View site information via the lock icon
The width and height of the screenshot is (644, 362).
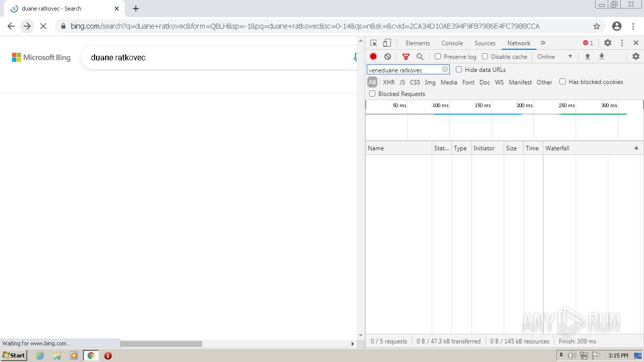[63, 26]
